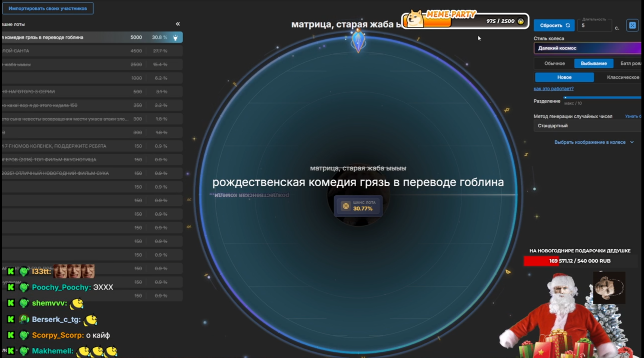
Task: Click the coin icon in Meme Party bar
Action: click(x=521, y=22)
